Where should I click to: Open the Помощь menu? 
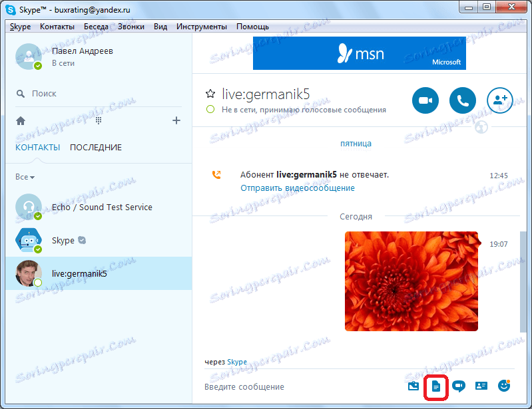pos(252,27)
